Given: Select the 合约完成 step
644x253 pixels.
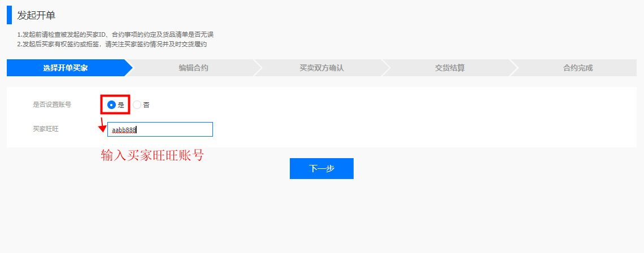Looking at the screenshot, I should 577,68.
